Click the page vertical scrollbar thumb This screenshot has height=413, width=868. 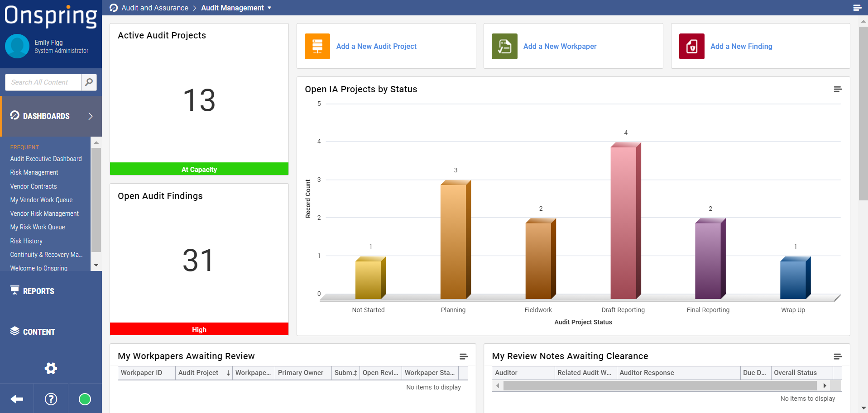tap(863, 113)
